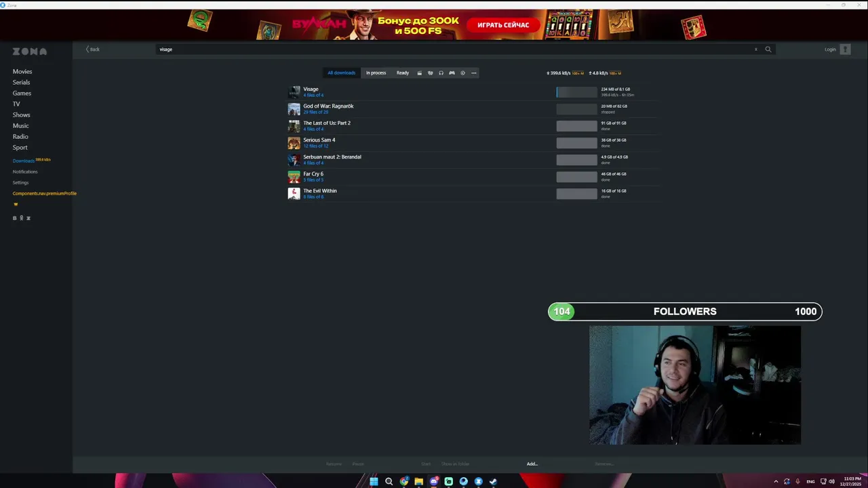This screenshot has width=868, height=488.
Task: Click Components.nav.premiumProfile link
Action: tap(44, 194)
